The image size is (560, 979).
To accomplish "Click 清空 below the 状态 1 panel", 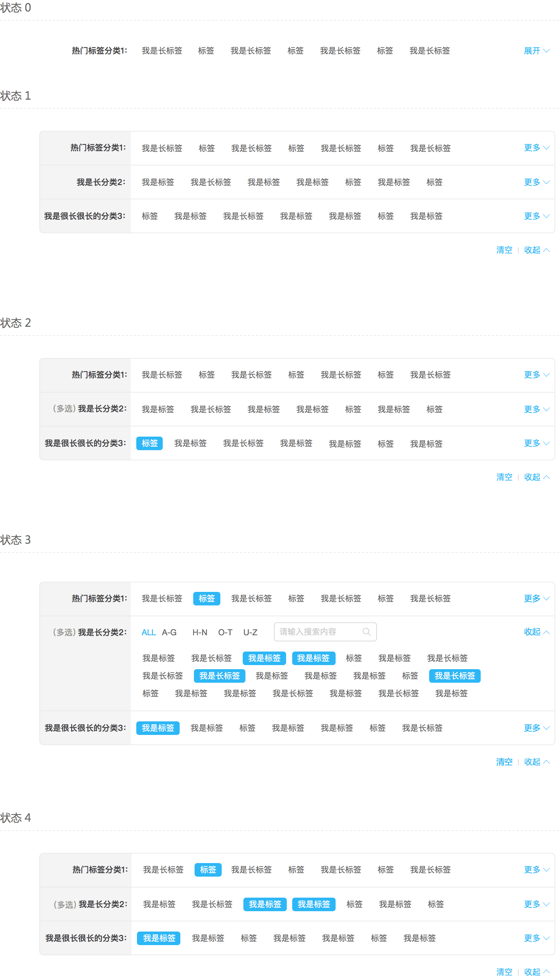I will [x=504, y=250].
